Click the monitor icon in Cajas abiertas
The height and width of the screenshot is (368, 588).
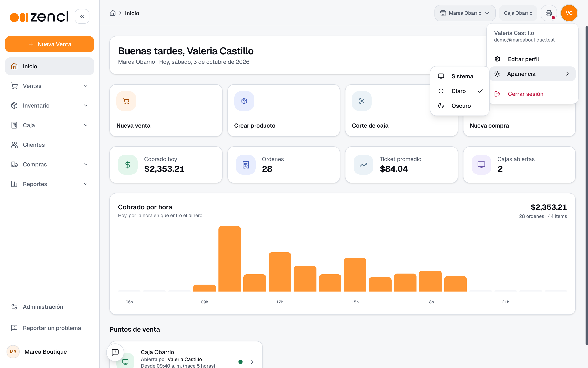pyautogui.click(x=481, y=165)
